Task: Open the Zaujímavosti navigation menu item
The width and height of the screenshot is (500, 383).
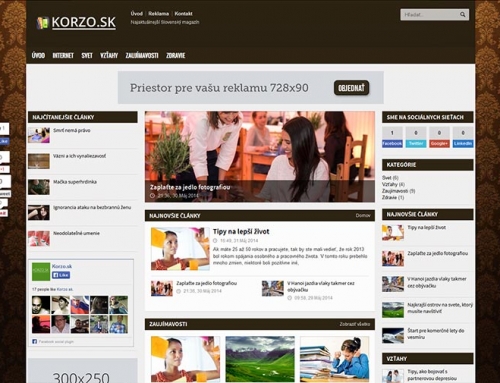Action: pyautogui.click(x=142, y=56)
